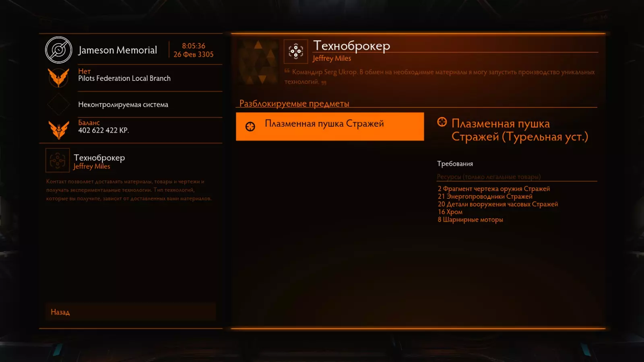Click the triangular-pattern broker portrait thumbnail
The height and width of the screenshot is (362, 644).
point(258,62)
